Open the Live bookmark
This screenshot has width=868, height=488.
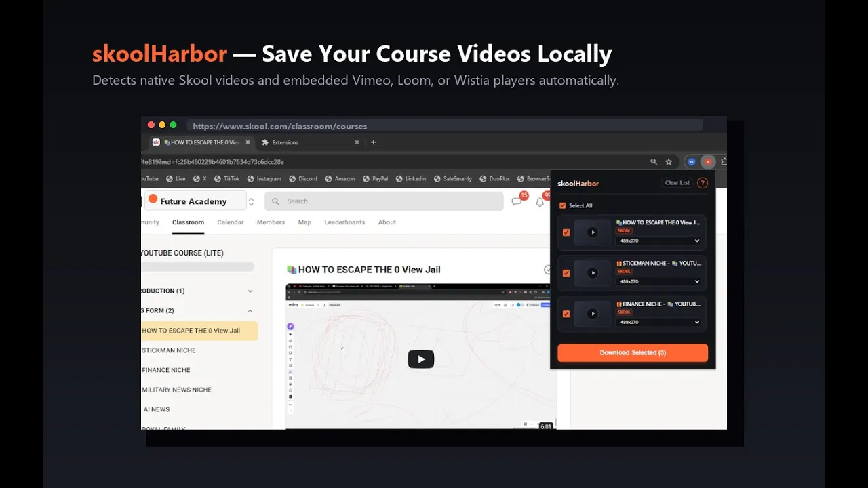(x=175, y=179)
